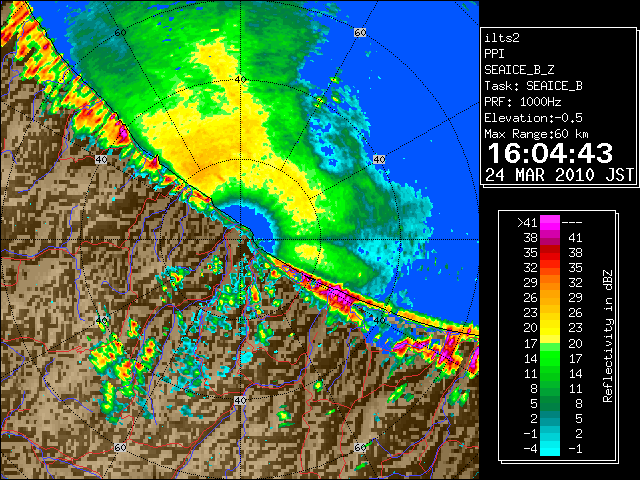The height and width of the screenshot is (480, 640).
Task: Click the --- legend label
Action: coord(572,223)
